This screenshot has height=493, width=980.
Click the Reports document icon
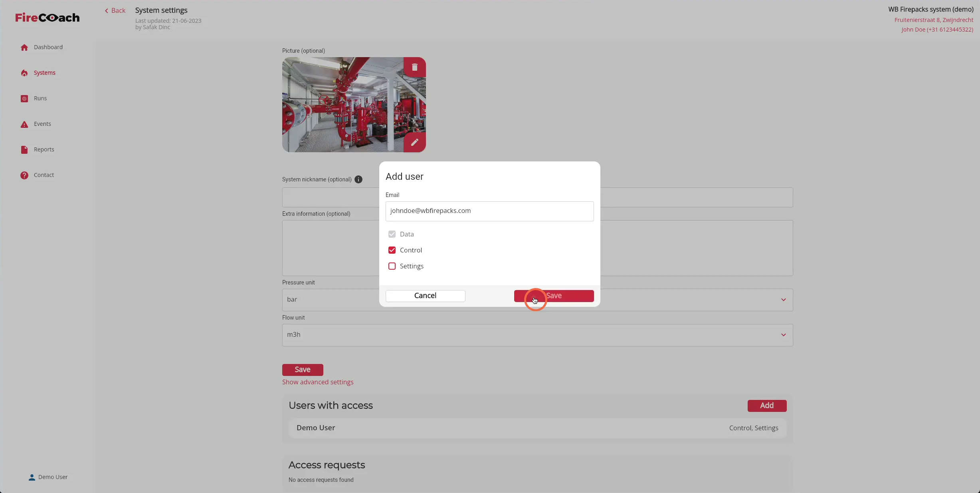click(x=24, y=149)
